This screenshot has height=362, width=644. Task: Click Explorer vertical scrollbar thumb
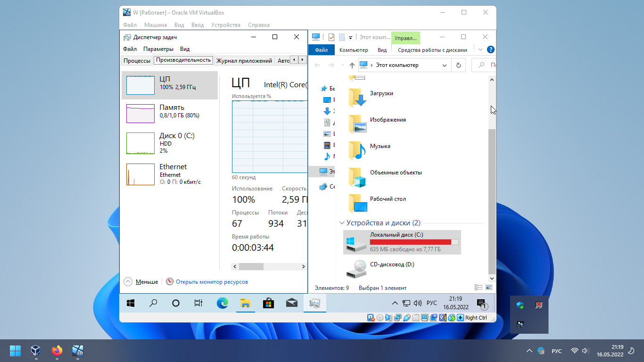tap(492, 201)
